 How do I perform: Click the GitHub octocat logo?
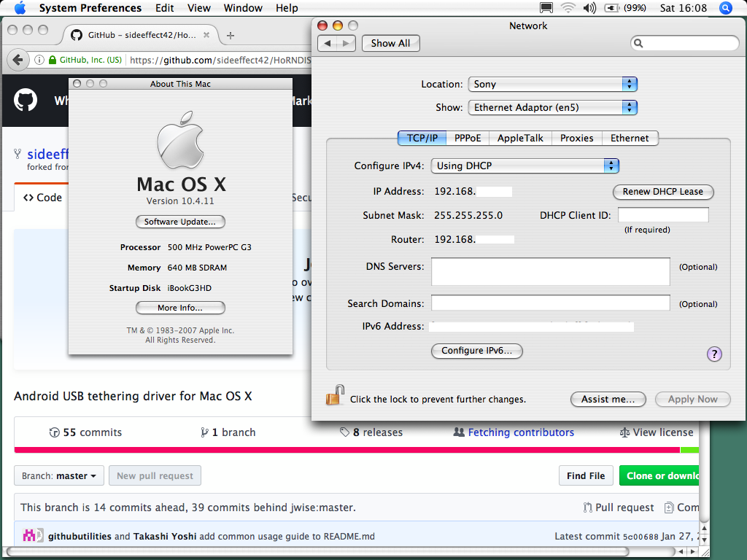[26, 100]
